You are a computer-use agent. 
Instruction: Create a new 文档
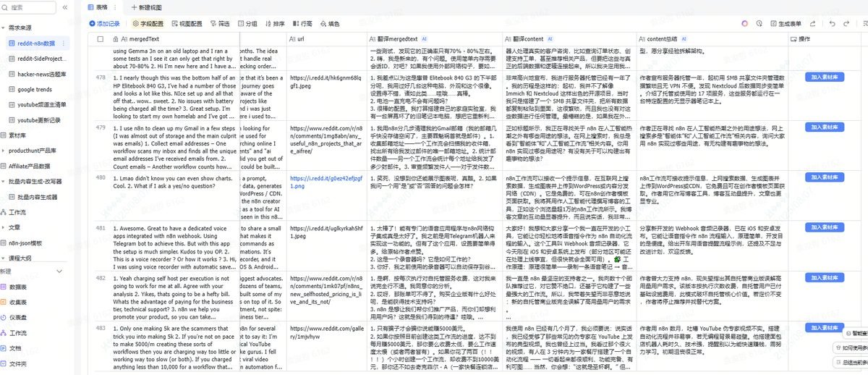click(x=12, y=348)
